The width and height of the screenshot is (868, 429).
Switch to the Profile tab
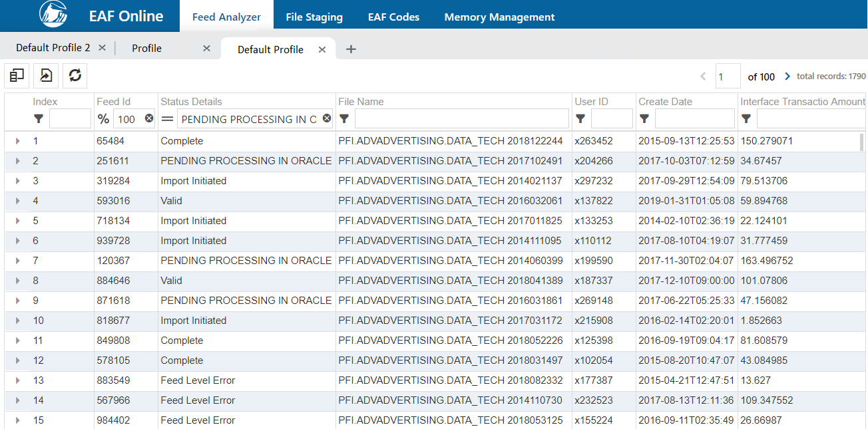click(146, 48)
